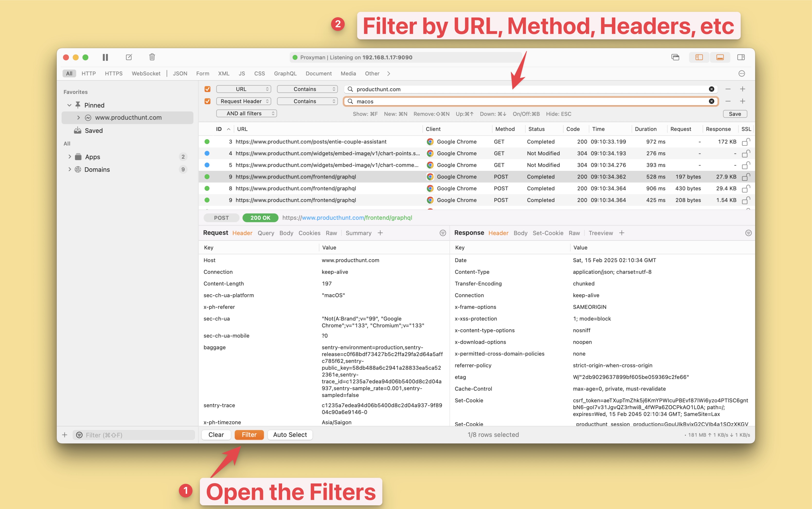Toggle the left sidebar layout icon

tap(699, 57)
